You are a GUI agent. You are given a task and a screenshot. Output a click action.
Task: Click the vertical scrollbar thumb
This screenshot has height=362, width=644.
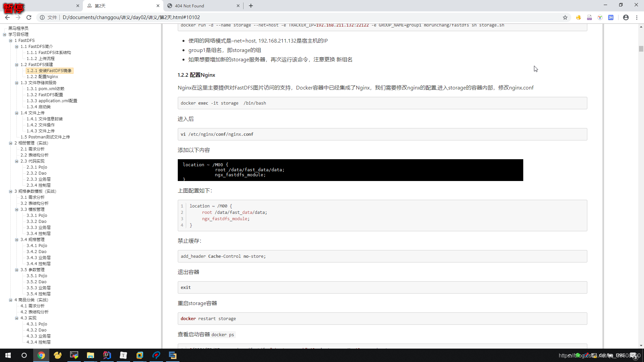pyautogui.click(x=641, y=49)
